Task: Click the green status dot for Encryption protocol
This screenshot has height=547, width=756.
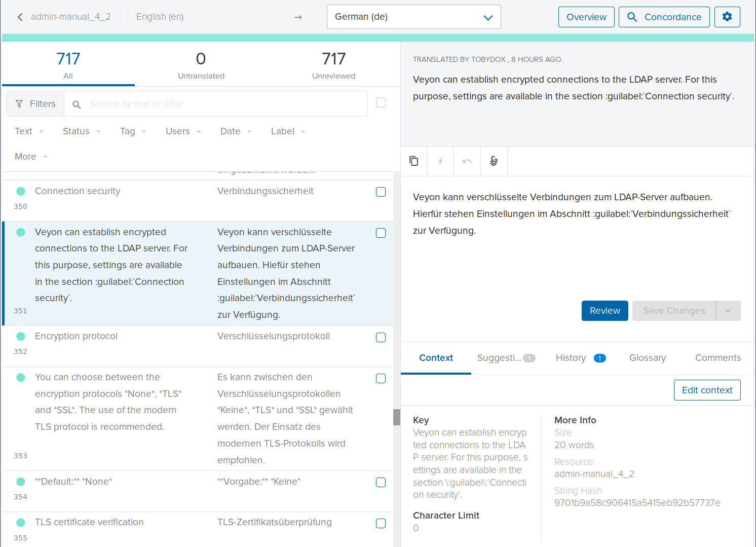Action: coord(21,336)
